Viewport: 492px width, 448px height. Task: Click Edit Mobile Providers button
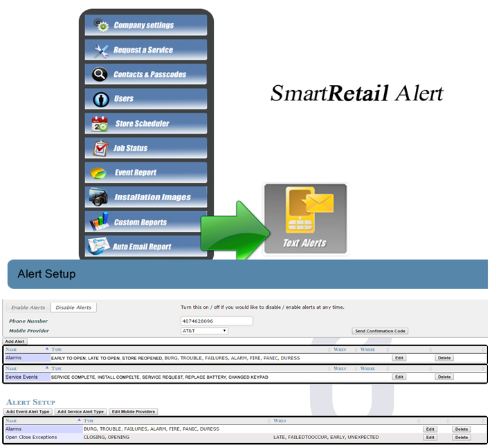134,411
